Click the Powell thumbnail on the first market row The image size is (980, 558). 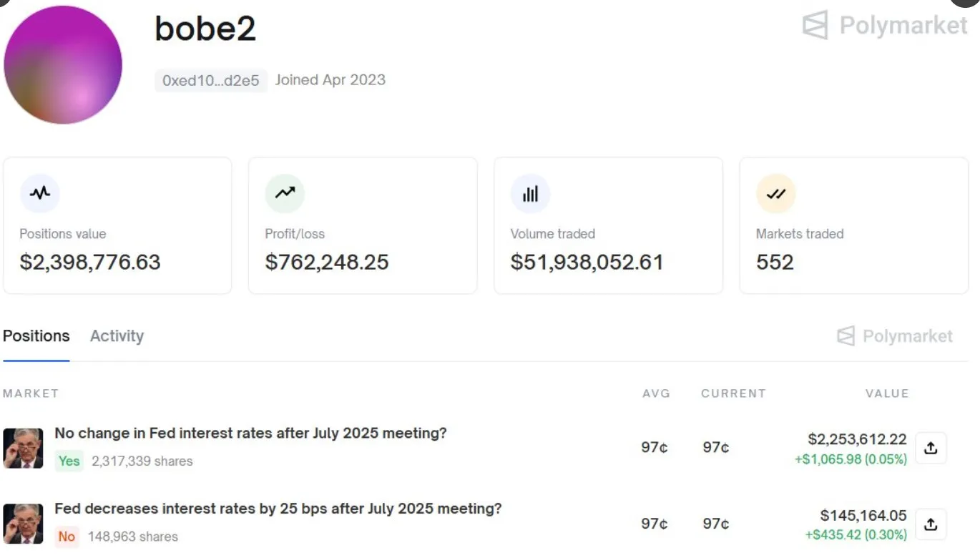coord(23,448)
